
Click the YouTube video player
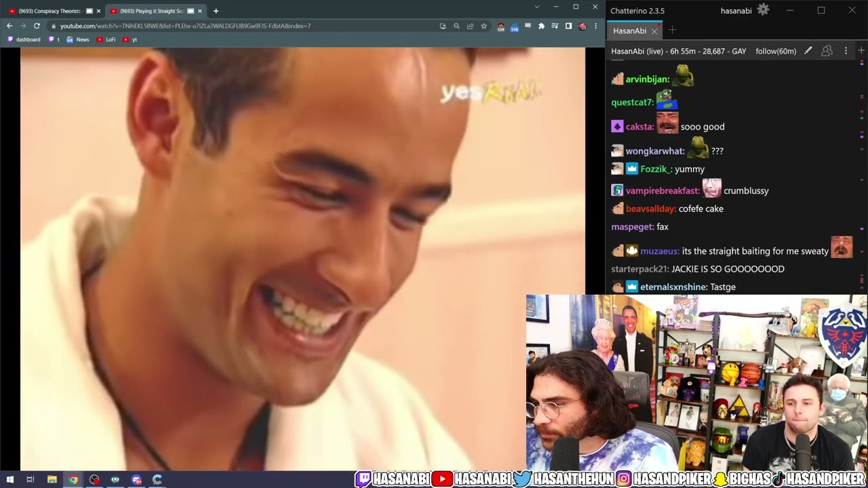click(302, 258)
